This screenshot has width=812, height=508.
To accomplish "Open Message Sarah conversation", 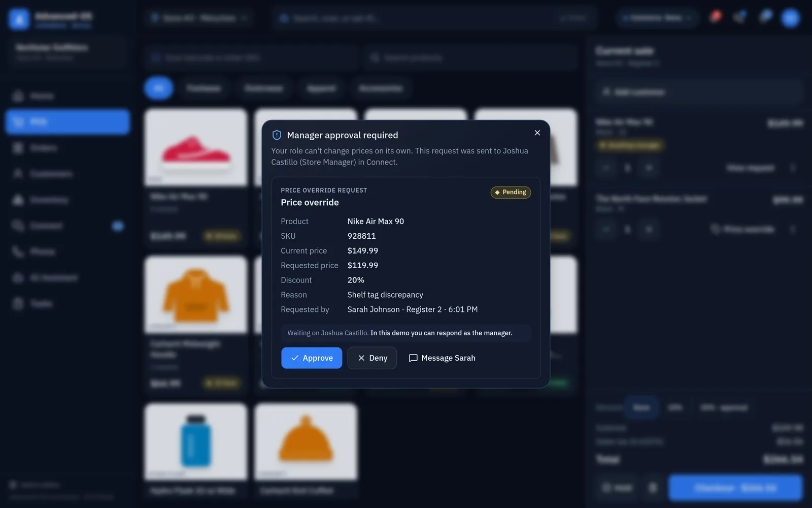I will (x=442, y=358).
